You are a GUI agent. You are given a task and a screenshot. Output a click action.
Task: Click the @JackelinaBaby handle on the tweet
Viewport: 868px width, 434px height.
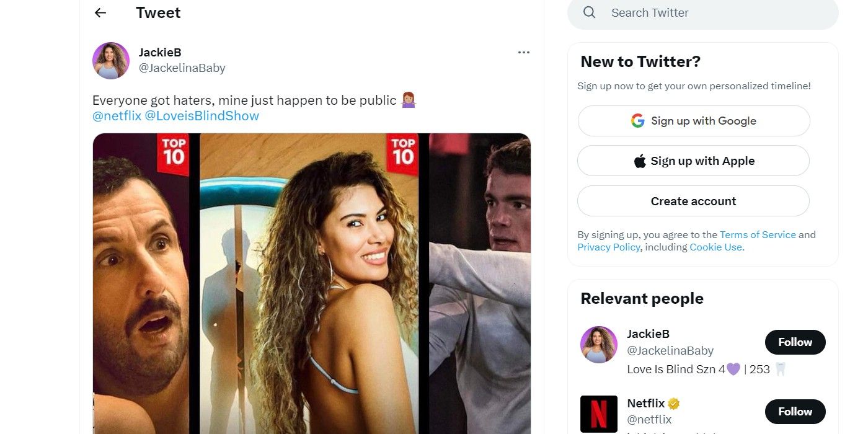coord(182,68)
